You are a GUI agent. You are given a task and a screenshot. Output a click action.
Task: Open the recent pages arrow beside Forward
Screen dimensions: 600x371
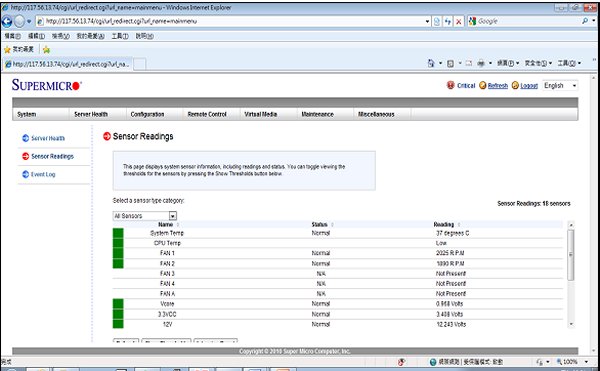coord(29,21)
